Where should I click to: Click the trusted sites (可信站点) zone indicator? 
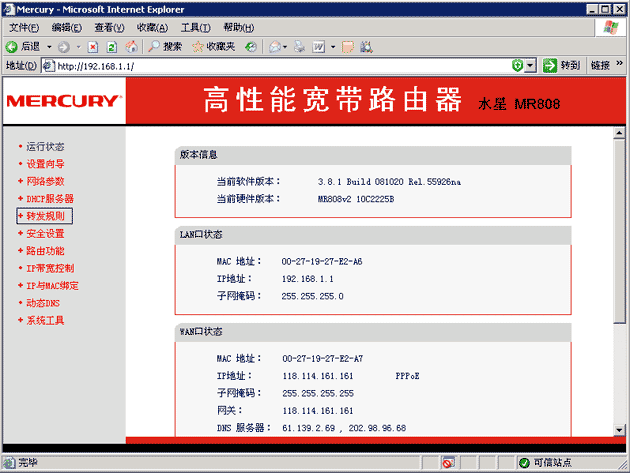tap(545, 463)
